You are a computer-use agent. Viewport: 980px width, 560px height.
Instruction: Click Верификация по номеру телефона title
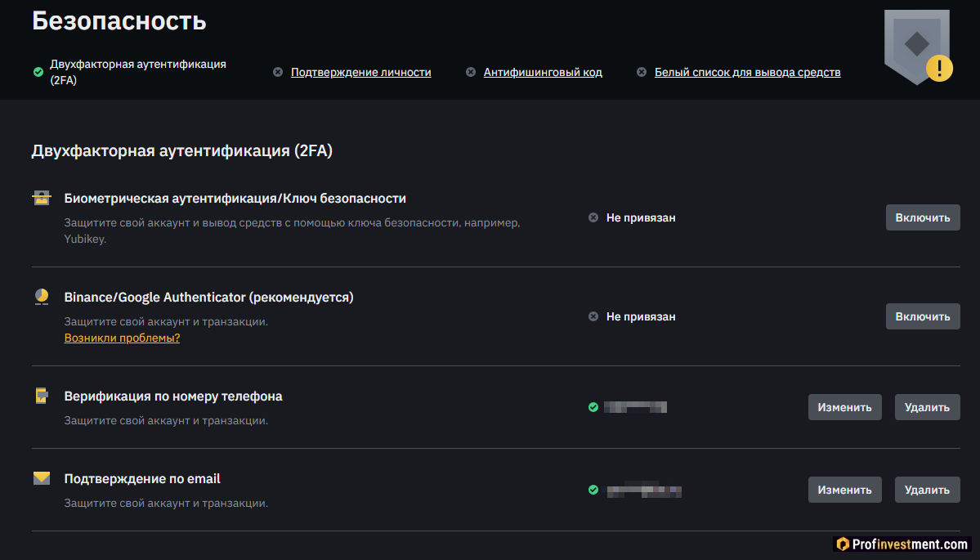tap(173, 396)
